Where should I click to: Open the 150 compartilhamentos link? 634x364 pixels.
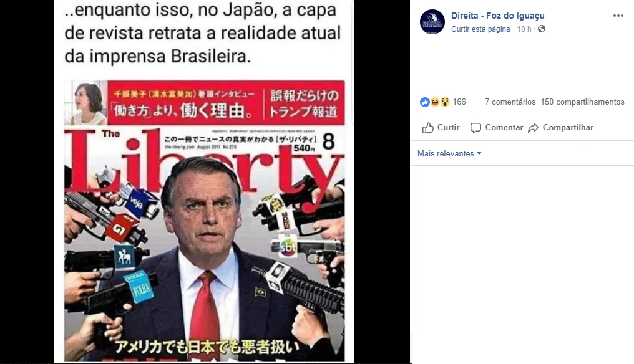pyautogui.click(x=582, y=102)
